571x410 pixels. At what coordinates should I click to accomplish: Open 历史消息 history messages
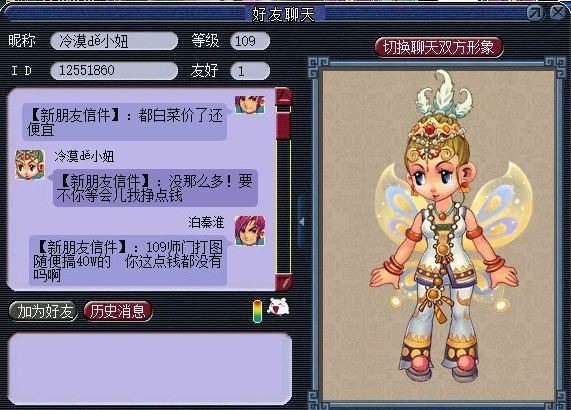tap(118, 311)
